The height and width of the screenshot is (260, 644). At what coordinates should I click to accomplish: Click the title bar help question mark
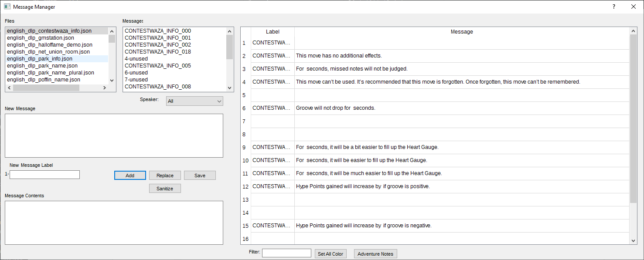pos(613,7)
